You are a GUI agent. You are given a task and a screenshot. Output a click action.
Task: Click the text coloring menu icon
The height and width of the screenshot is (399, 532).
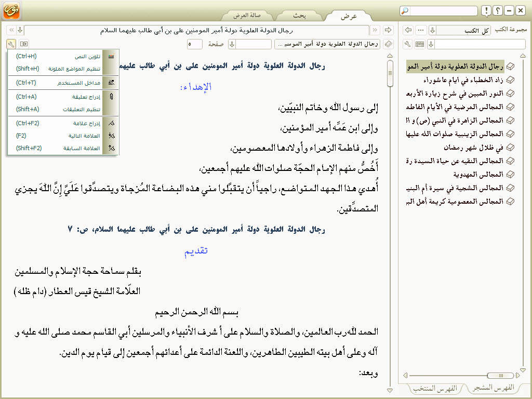click(x=111, y=56)
